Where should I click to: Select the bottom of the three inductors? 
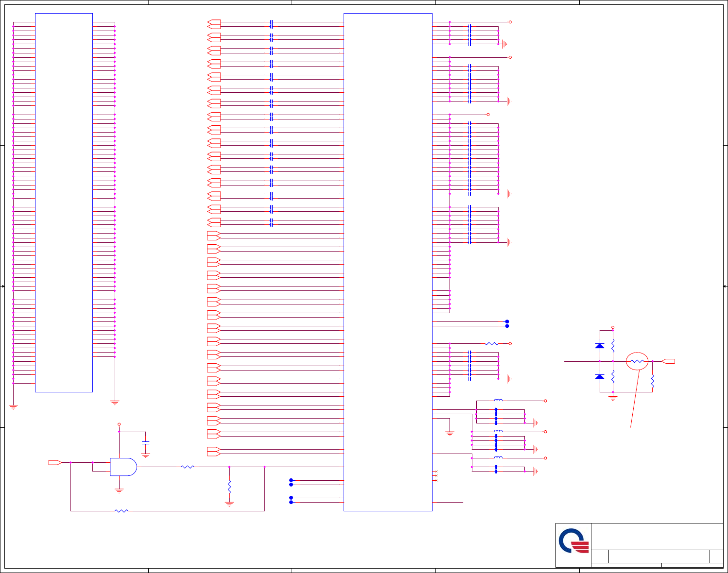(498, 458)
